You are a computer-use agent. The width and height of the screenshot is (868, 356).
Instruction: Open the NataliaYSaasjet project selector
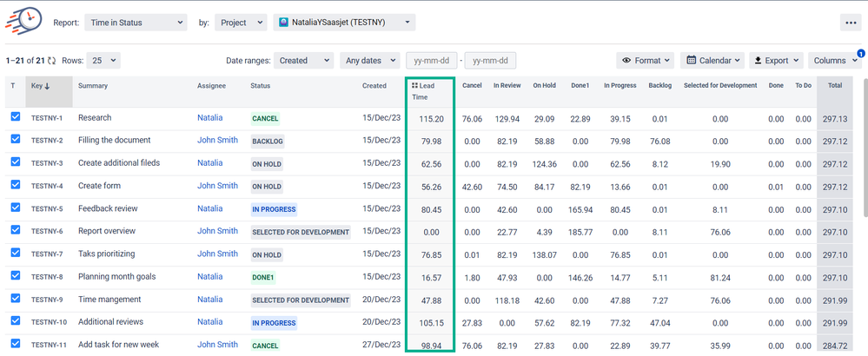point(344,23)
